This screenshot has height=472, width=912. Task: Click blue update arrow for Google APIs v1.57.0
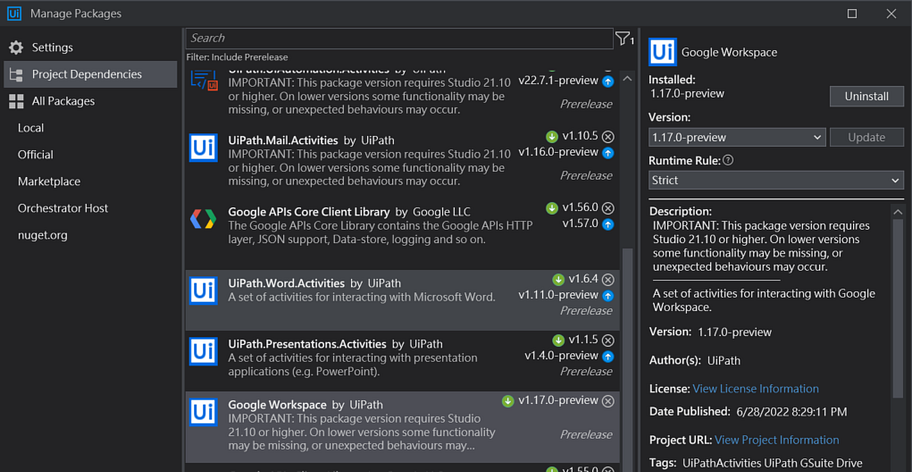(x=608, y=224)
